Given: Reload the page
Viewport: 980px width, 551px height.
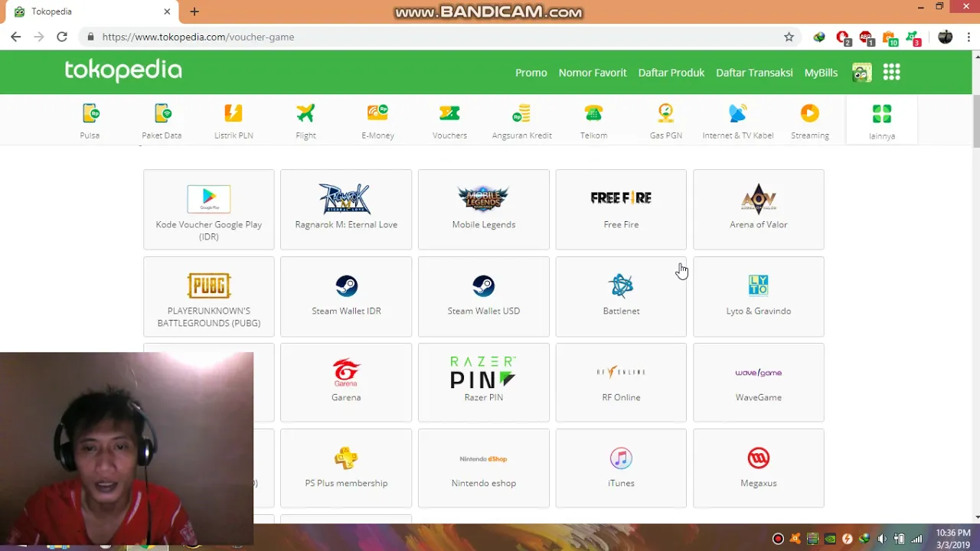Looking at the screenshot, I should pos(62,37).
